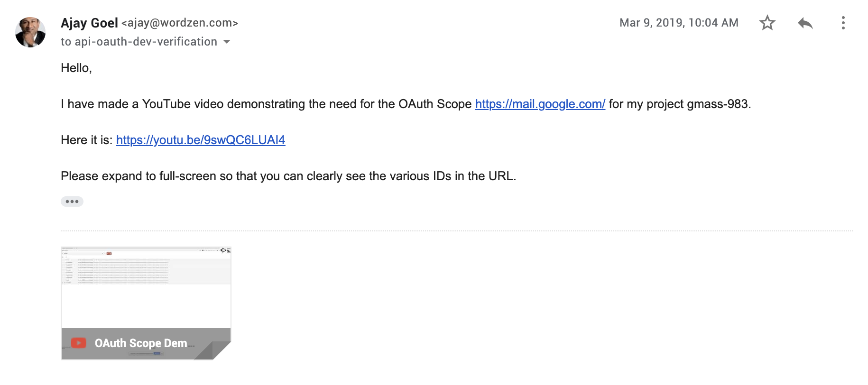This screenshot has height=385, width=868.
Task: Click the sender name Ajay Goel
Action: click(89, 23)
